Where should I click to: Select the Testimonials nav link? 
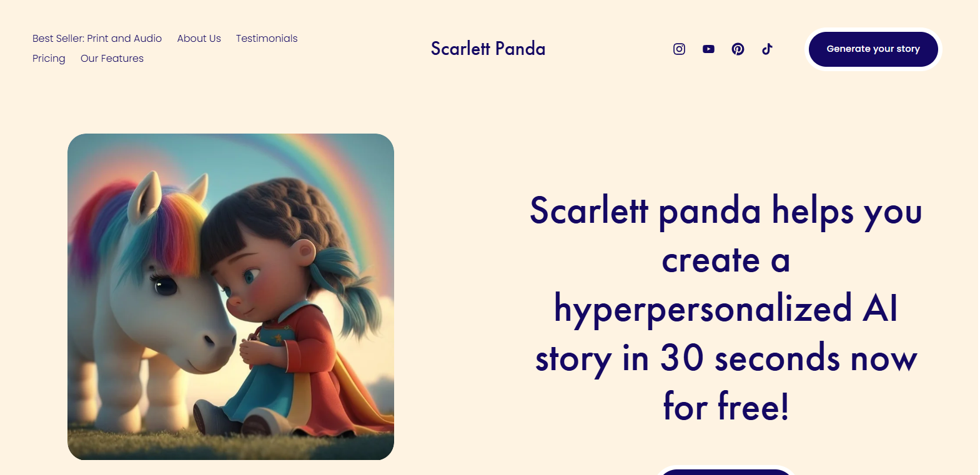click(x=267, y=38)
